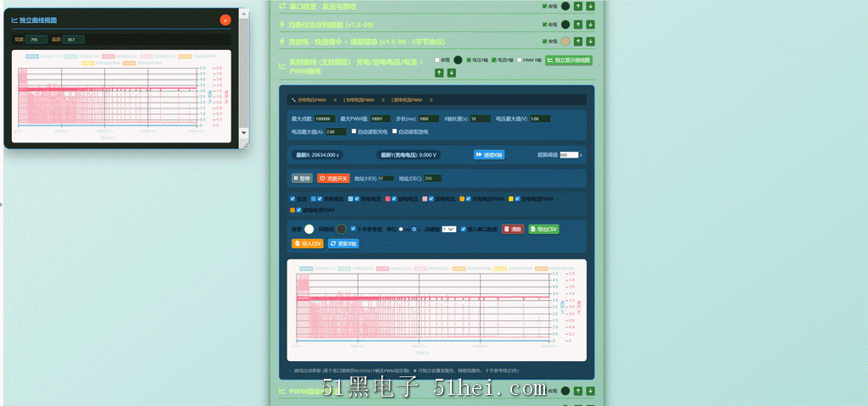Move the 实时曲线 section down
Screen dimensions: 868x406
452,73
